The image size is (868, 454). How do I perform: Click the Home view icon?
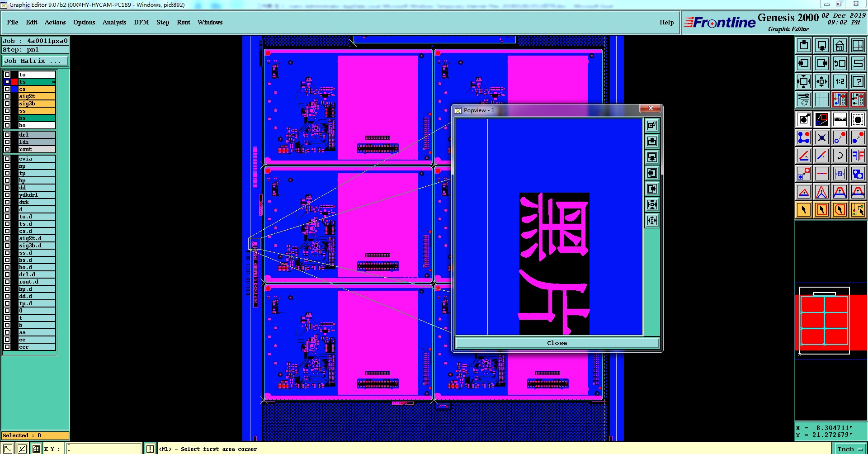[840, 45]
